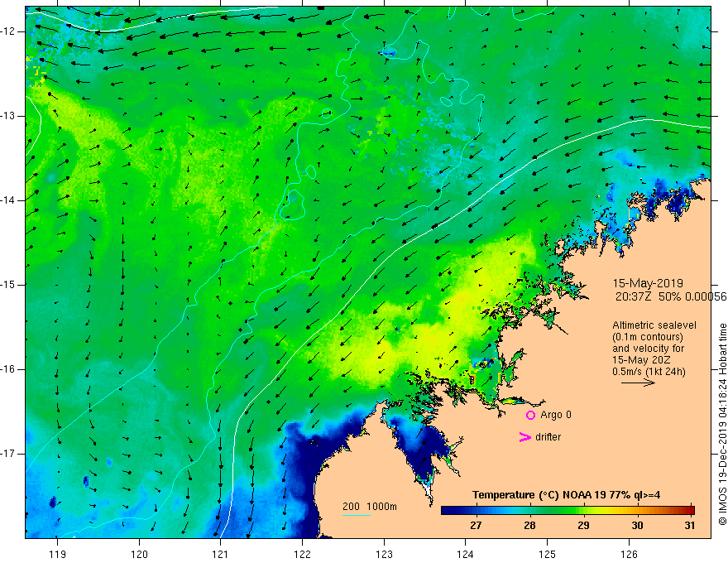
Task: Click the longitude axis label 121
Action: coord(221,554)
